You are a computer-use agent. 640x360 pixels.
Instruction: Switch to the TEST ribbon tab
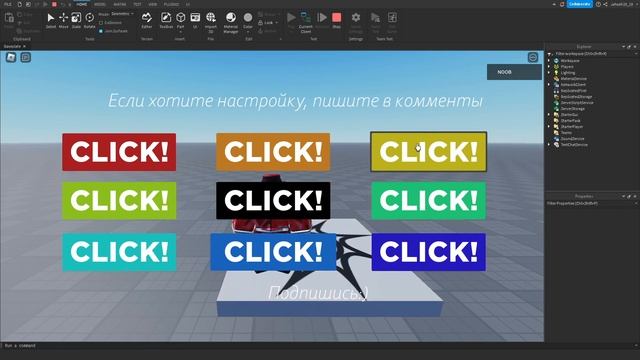pyautogui.click(x=137, y=4)
